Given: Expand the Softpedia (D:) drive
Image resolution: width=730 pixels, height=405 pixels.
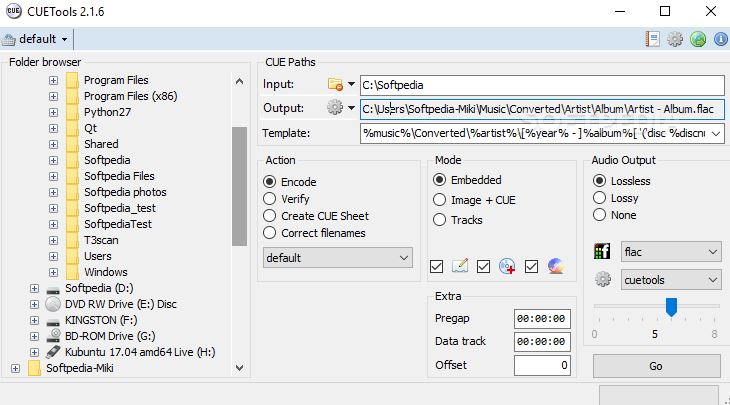Looking at the screenshot, I should 34,289.
